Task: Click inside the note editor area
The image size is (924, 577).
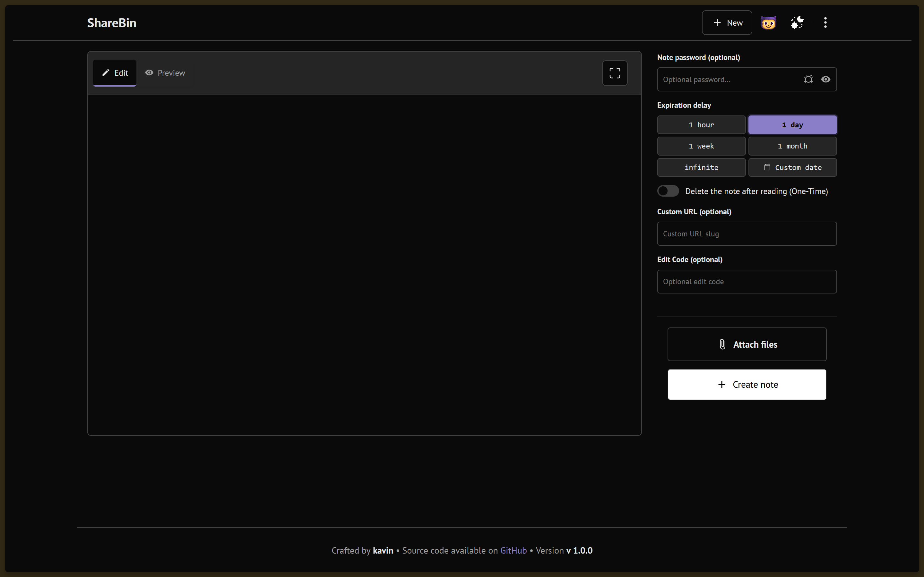Action: coord(364,265)
